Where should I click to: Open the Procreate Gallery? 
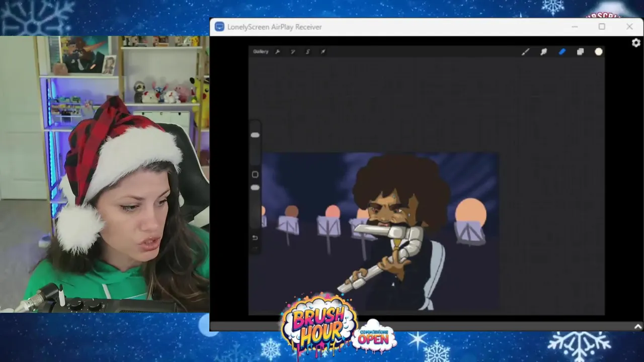point(261,51)
